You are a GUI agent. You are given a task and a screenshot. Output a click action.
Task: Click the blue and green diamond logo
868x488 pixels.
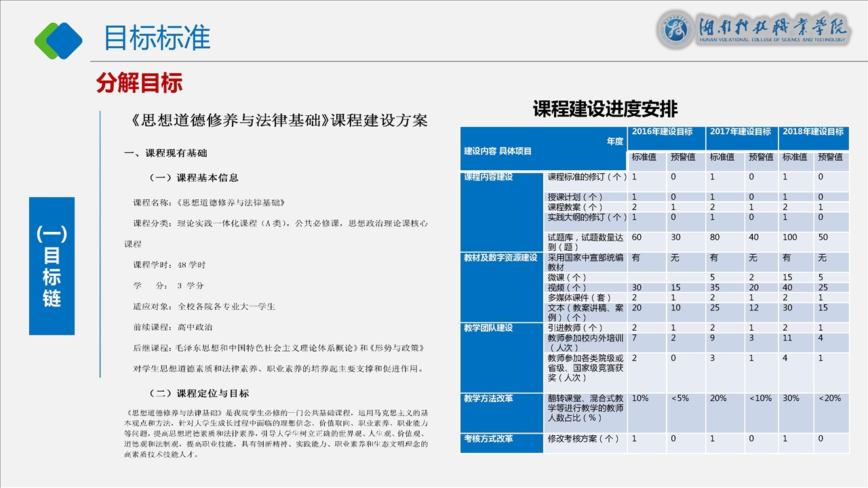[58, 39]
